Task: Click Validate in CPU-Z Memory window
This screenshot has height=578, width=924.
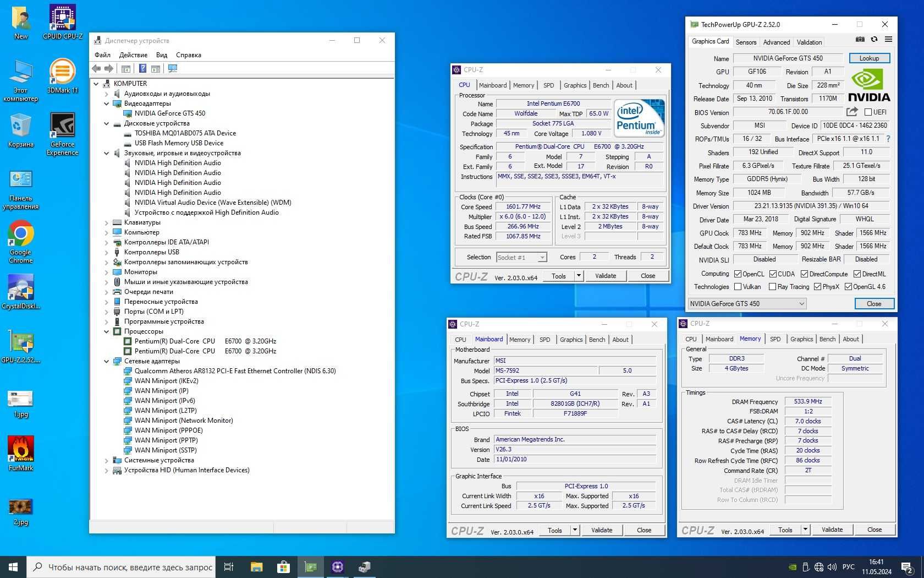Action: tap(832, 530)
